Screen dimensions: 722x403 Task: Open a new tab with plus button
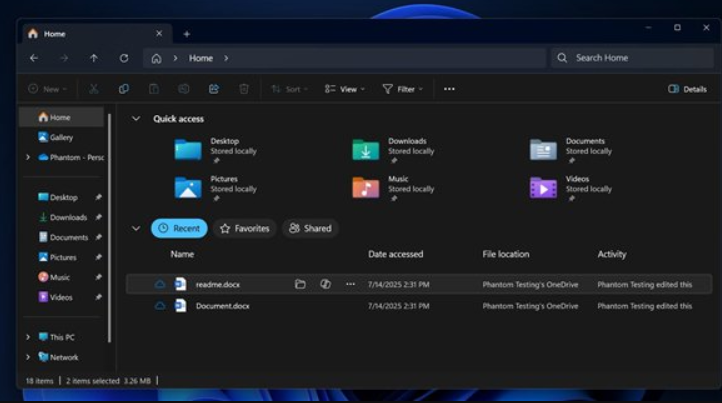(x=186, y=33)
